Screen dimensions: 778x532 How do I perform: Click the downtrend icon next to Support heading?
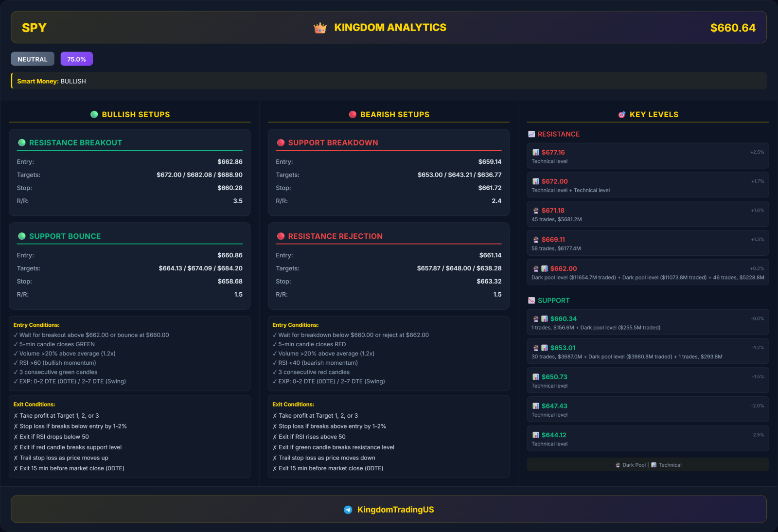coord(531,301)
